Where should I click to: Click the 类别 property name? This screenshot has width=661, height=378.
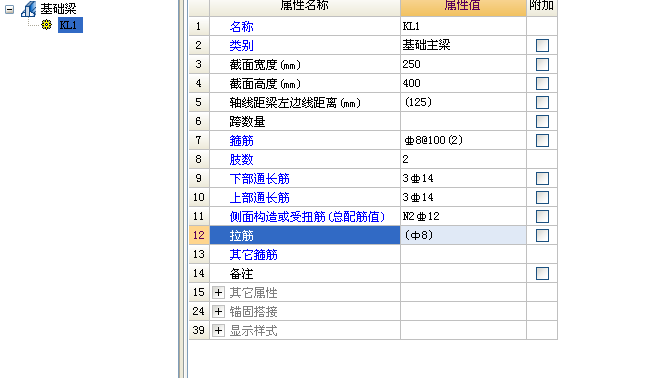241,46
